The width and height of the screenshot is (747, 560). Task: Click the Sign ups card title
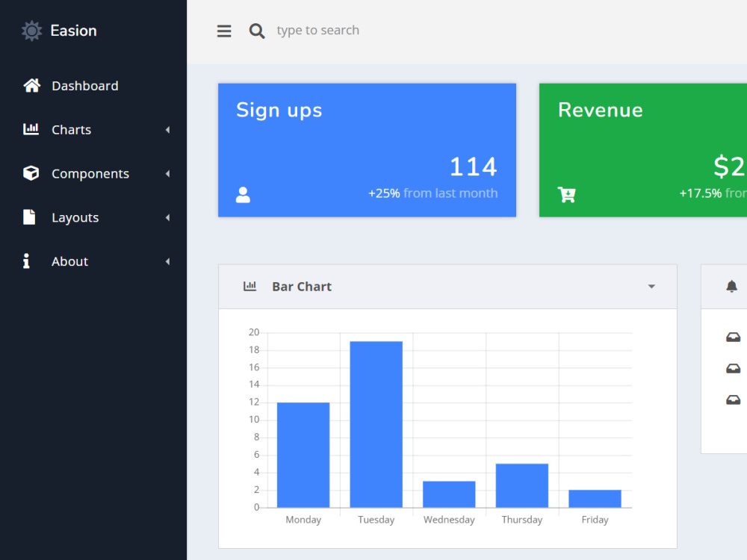[279, 111]
